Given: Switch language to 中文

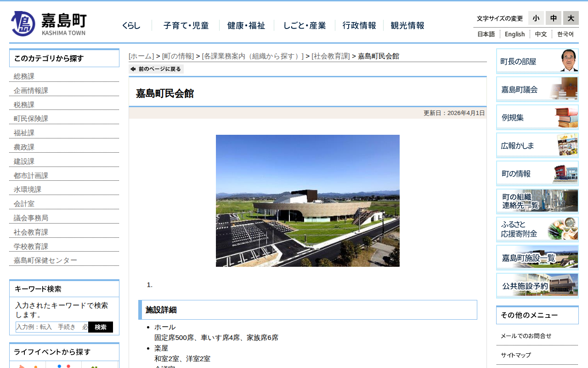Looking at the screenshot, I should tap(541, 34).
